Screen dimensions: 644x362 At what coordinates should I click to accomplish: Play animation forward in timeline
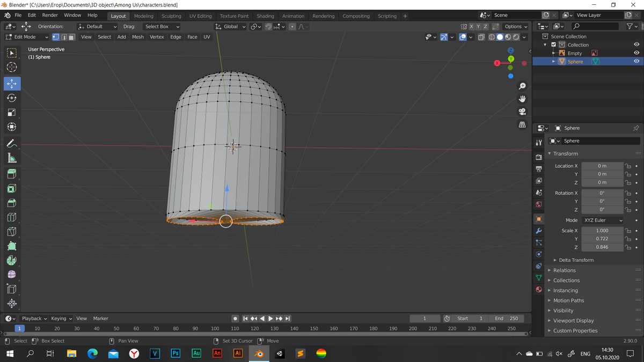[270, 319]
